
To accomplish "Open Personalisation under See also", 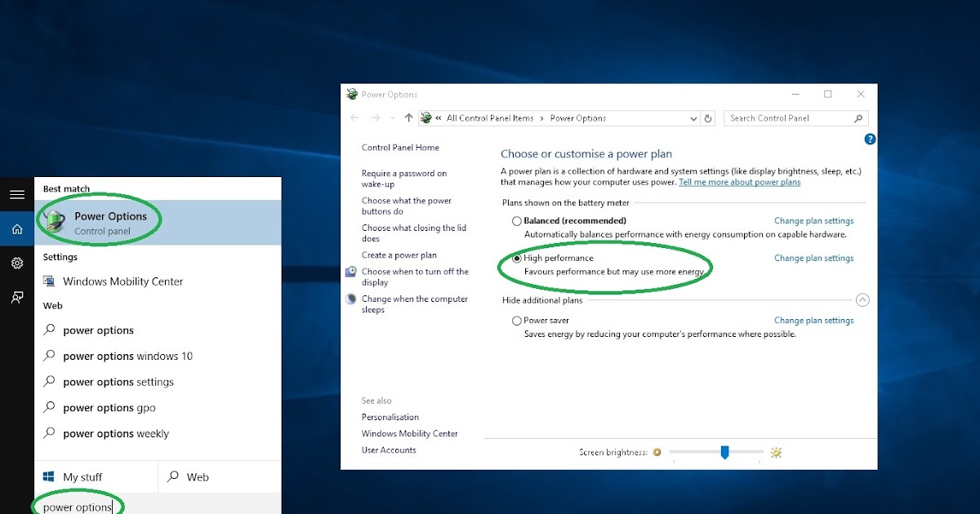I will [390, 417].
